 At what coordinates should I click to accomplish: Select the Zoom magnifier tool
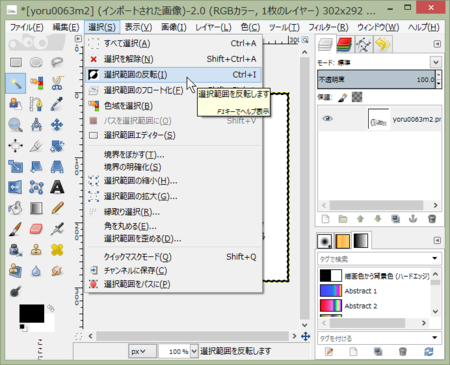[16, 125]
